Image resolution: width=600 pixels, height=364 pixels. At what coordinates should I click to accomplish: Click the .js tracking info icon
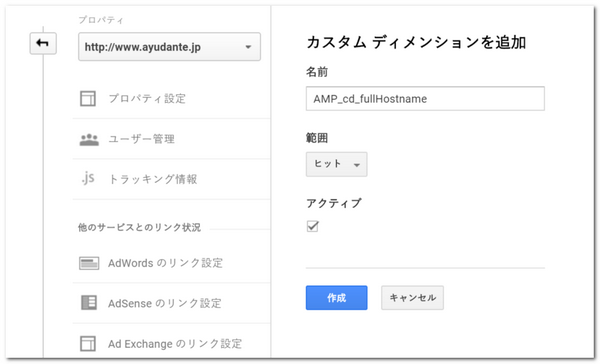click(x=88, y=178)
